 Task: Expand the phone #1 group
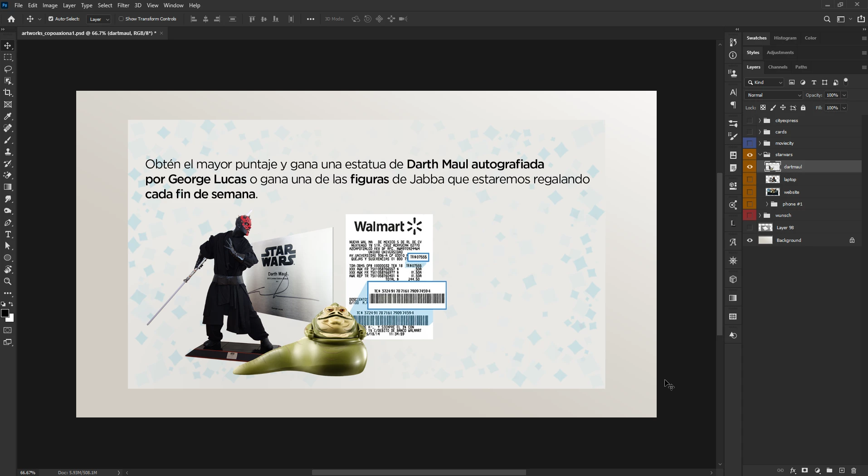point(767,204)
